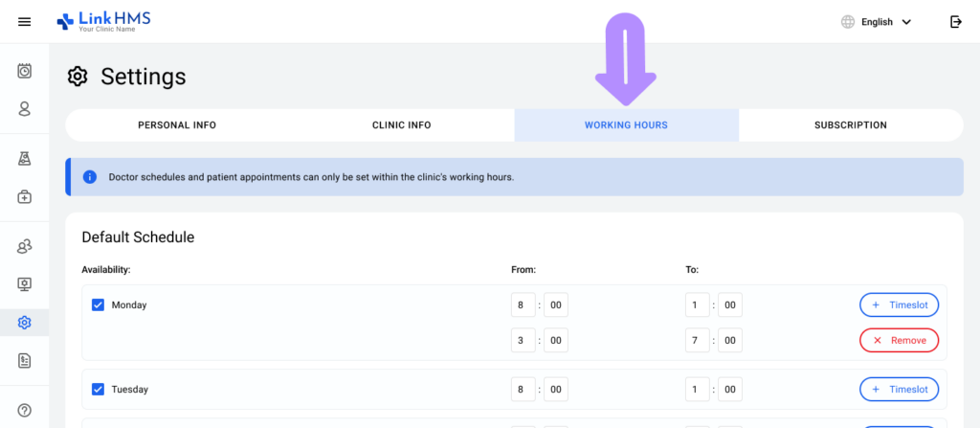Open the billing document sidebar icon
980x428 pixels.
(x=24, y=361)
